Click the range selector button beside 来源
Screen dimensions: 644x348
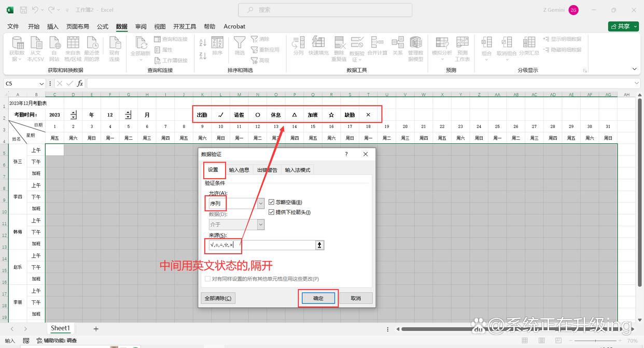[x=320, y=245]
